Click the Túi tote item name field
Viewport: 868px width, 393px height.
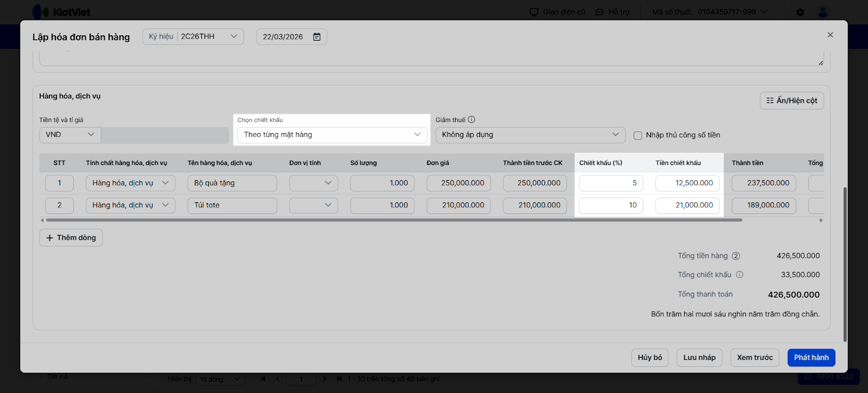(232, 205)
